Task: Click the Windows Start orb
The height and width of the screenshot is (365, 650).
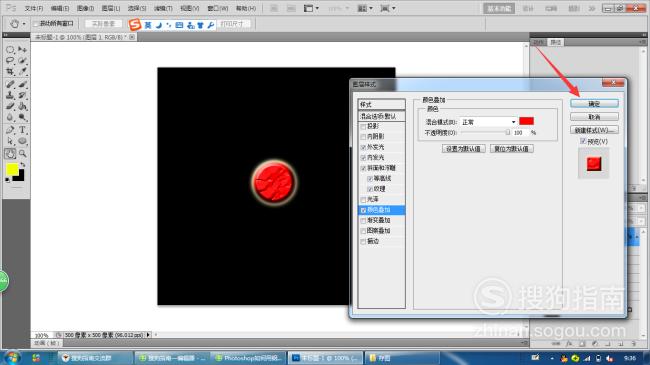Action: click(12, 357)
